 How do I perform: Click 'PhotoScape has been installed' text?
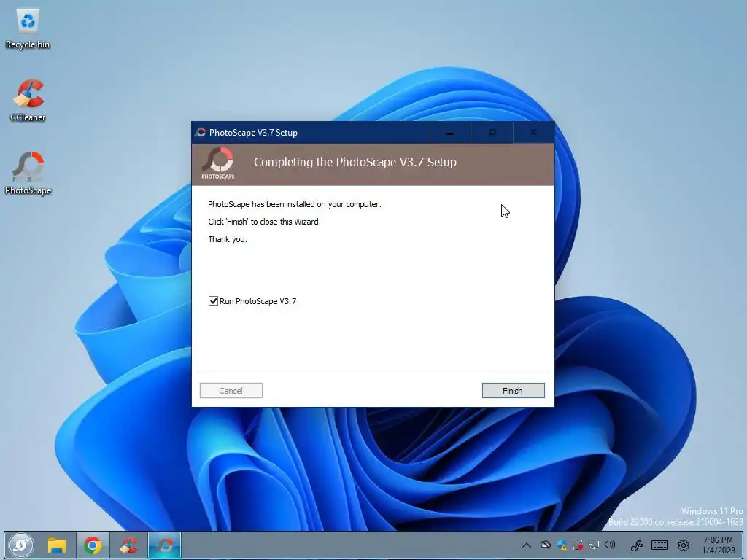tap(295, 204)
